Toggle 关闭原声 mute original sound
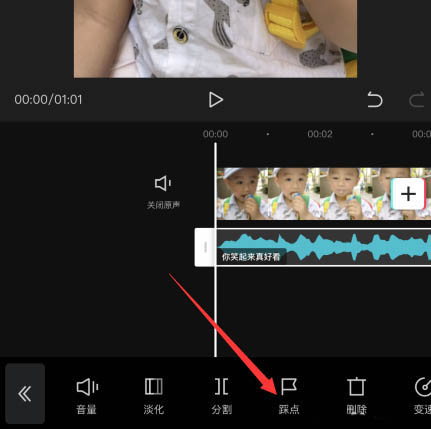 pyautogui.click(x=163, y=192)
